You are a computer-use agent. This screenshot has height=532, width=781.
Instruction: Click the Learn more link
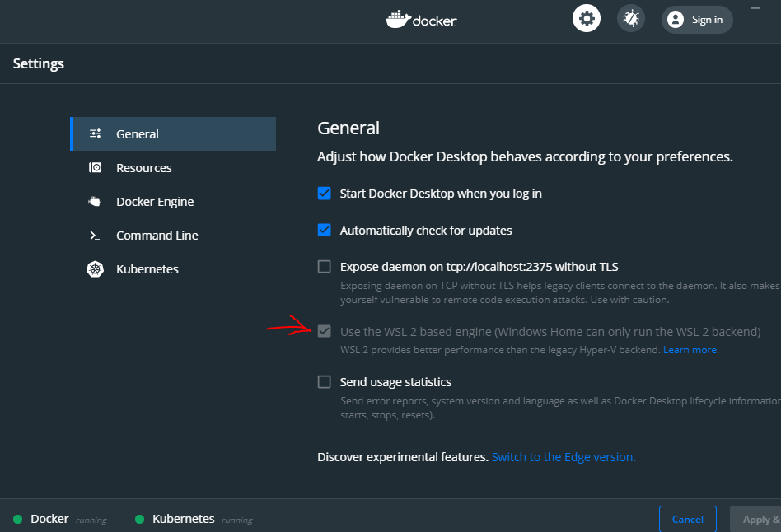click(690, 350)
